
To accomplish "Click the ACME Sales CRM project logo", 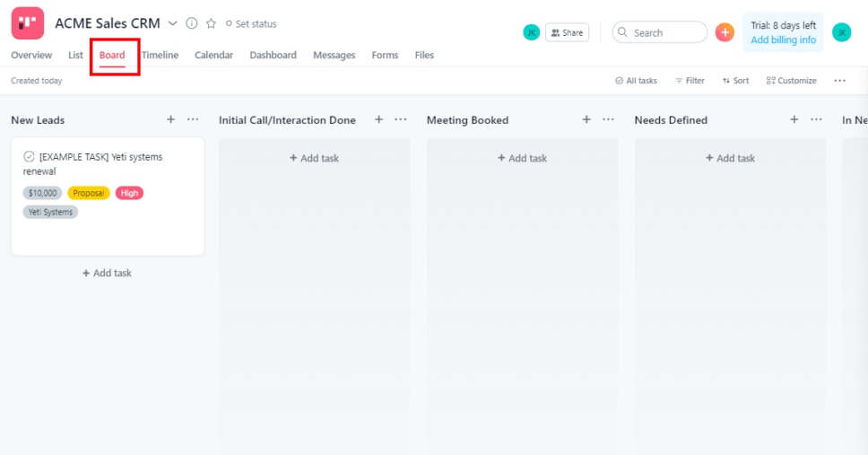I will coord(28,23).
